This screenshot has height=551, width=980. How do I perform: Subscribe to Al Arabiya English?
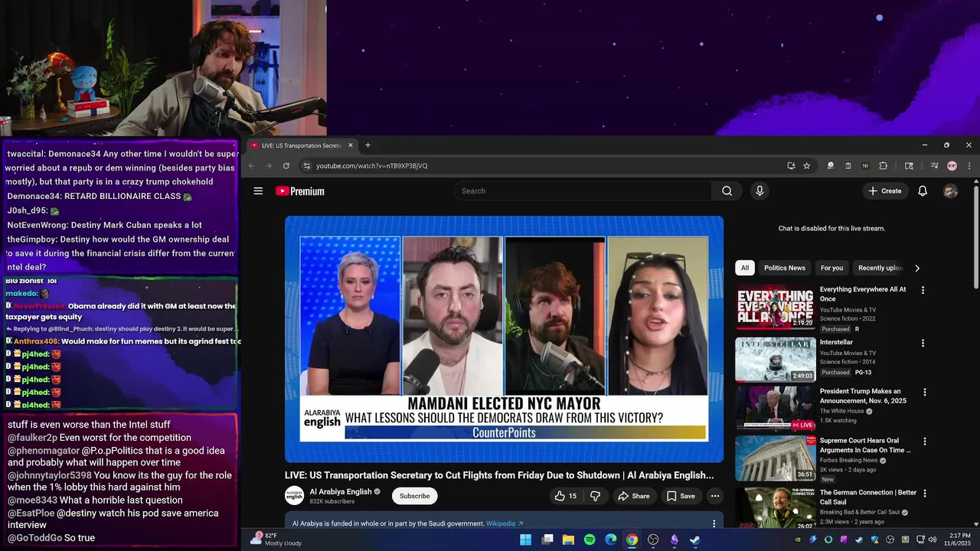pos(414,496)
